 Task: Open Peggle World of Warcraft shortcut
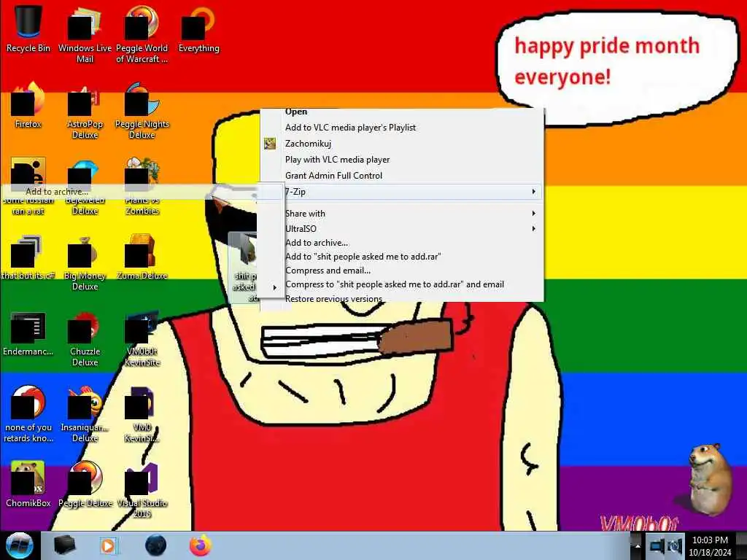[142, 34]
